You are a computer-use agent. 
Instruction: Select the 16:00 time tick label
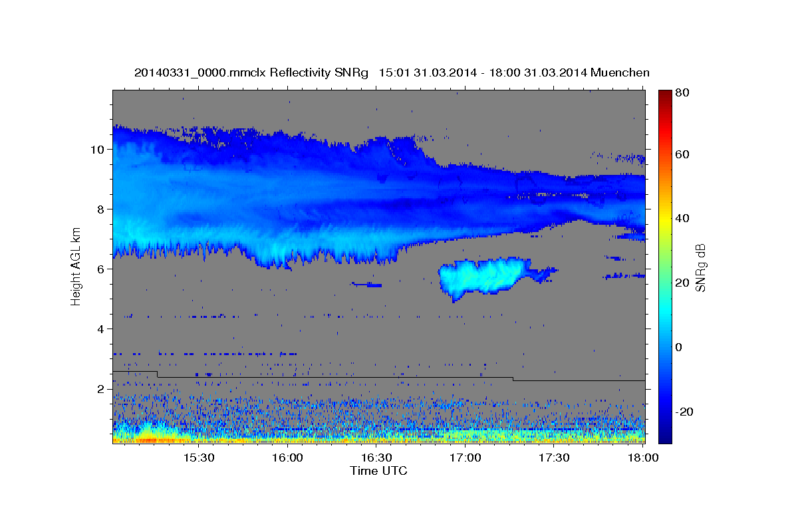point(287,458)
